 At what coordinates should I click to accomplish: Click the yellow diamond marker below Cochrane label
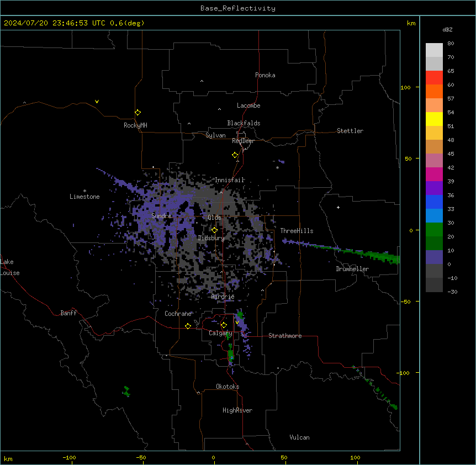click(x=188, y=326)
